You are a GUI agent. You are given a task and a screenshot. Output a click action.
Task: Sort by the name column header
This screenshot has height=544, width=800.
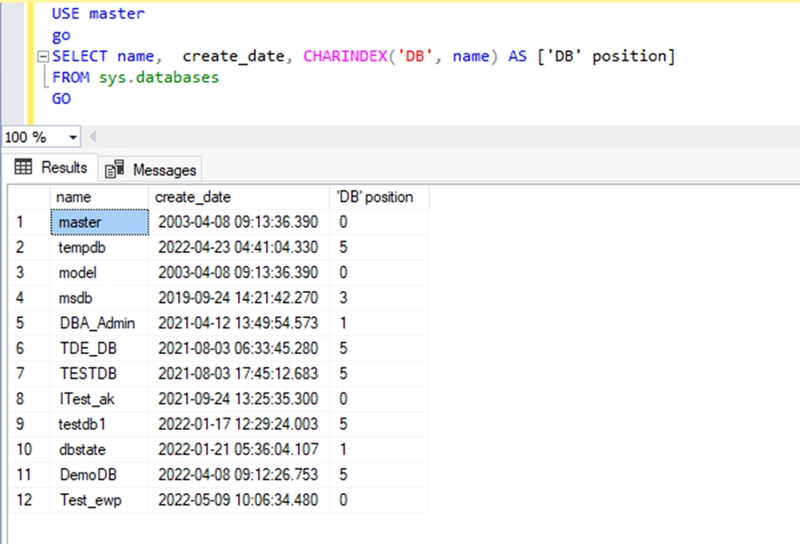(99, 197)
